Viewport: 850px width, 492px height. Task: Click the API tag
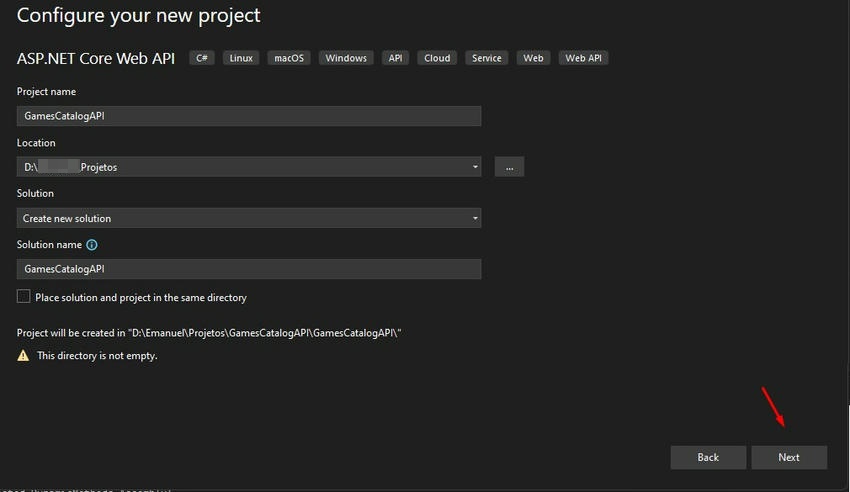point(395,58)
